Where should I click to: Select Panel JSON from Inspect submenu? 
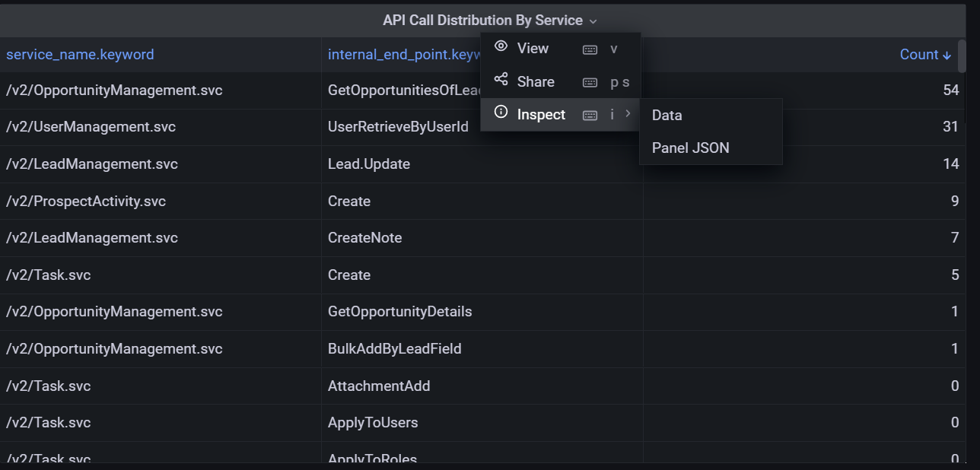click(690, 148)
